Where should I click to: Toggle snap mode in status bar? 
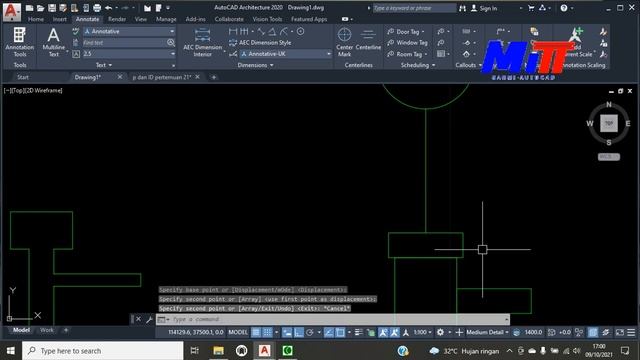[x=267, y=332]
